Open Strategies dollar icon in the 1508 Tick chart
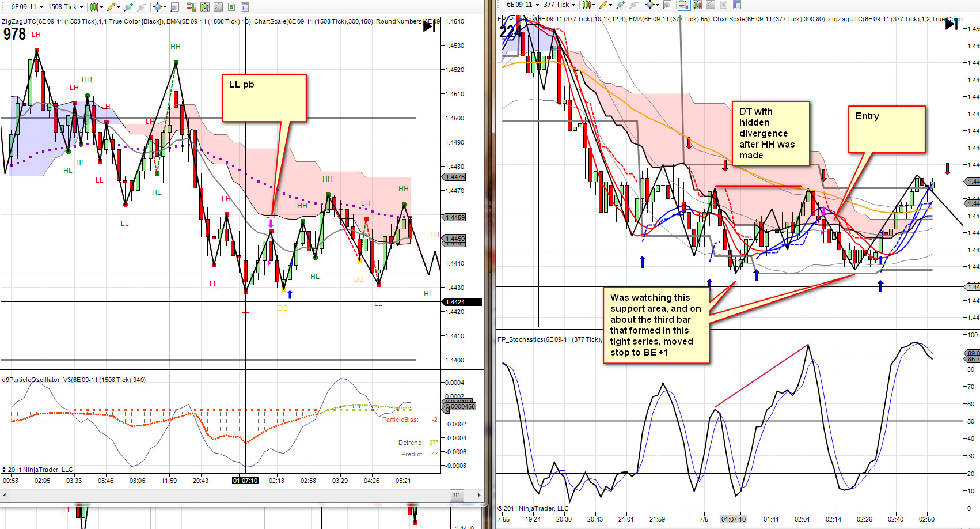This screenshot has width=980, height=529. coord(231,7)
